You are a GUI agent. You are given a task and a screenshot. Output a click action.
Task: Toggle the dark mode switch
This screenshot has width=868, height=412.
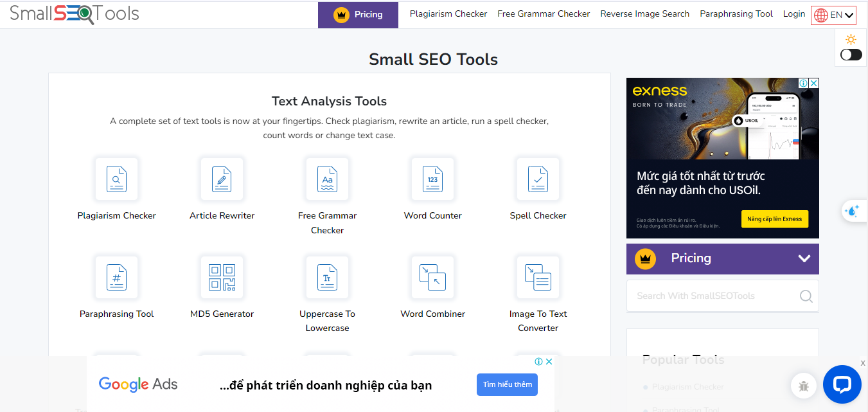[x=851, y=55]
